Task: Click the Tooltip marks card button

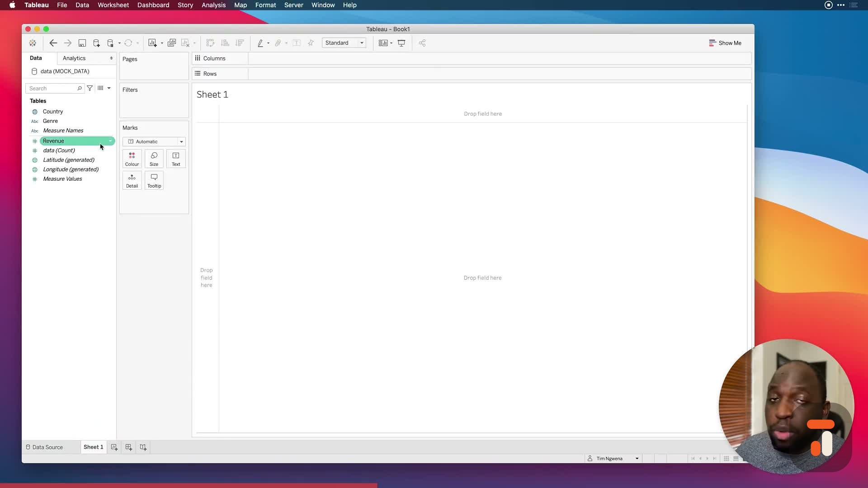Action: [x=154, y=181]
